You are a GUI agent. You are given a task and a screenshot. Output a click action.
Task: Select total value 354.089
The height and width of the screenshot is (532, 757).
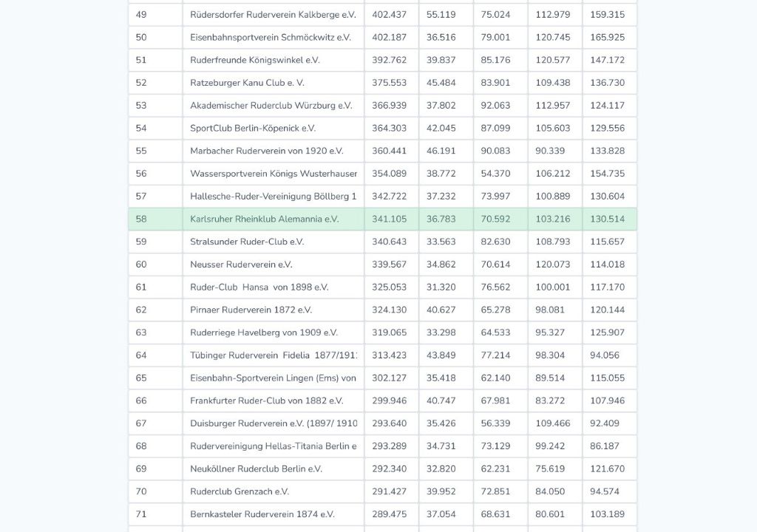click(389, 174)
